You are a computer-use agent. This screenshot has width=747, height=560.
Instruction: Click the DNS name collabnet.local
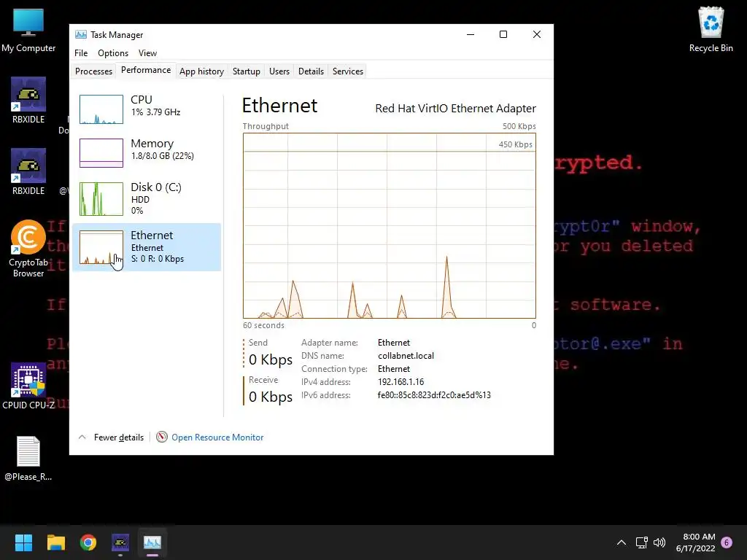406,356
